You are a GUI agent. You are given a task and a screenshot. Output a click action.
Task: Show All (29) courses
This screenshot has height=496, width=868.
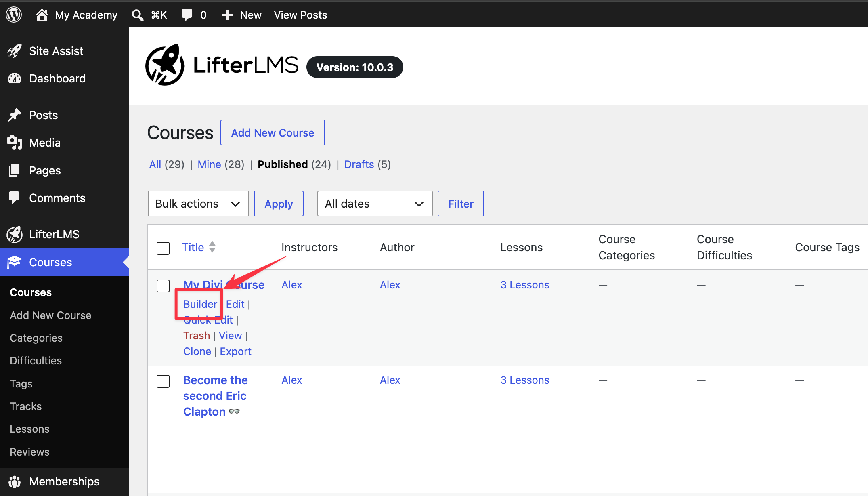coord(166,164)
